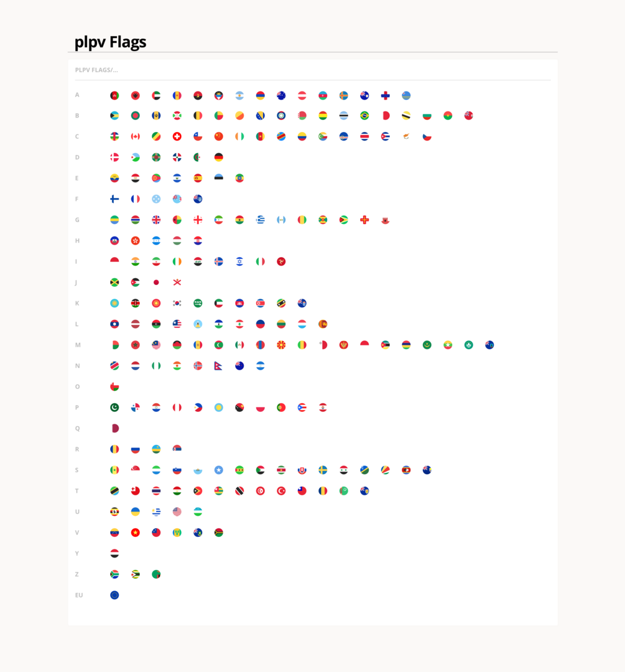Choose the Vietnam yellow star flag

[x=136, y=533]
